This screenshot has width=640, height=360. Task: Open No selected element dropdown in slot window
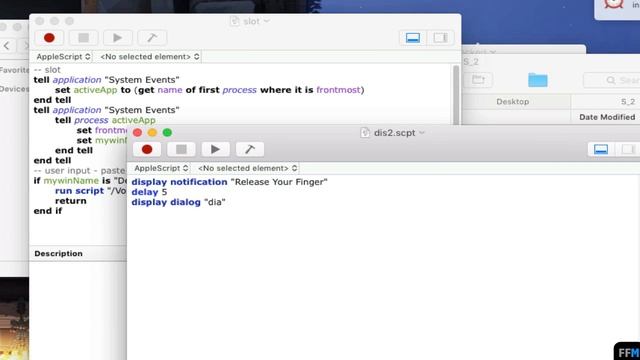(x=150, y=57)
